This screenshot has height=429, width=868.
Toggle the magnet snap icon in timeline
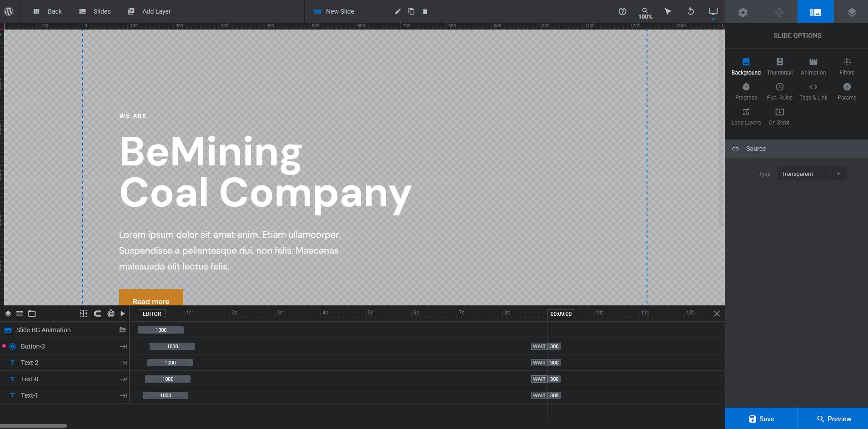point(97,314)
